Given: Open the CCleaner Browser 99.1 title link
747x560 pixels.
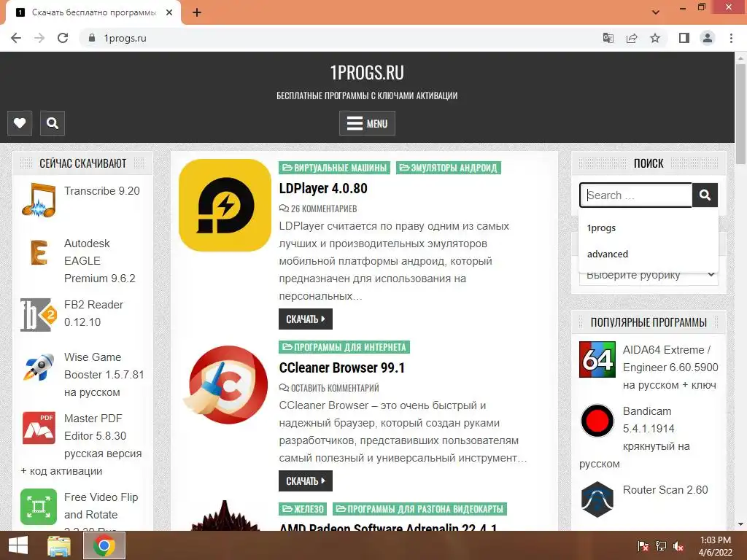Looking at the screenshot, I should pos(342,367).
